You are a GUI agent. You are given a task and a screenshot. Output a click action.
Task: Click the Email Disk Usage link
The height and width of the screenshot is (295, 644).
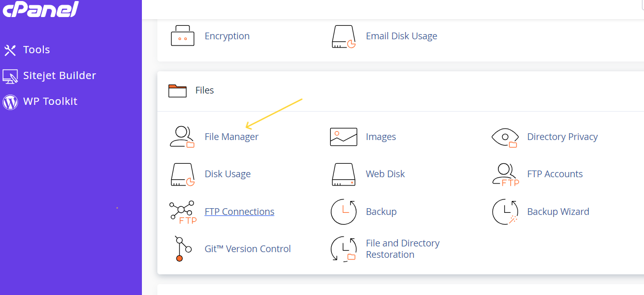point(401,36)
